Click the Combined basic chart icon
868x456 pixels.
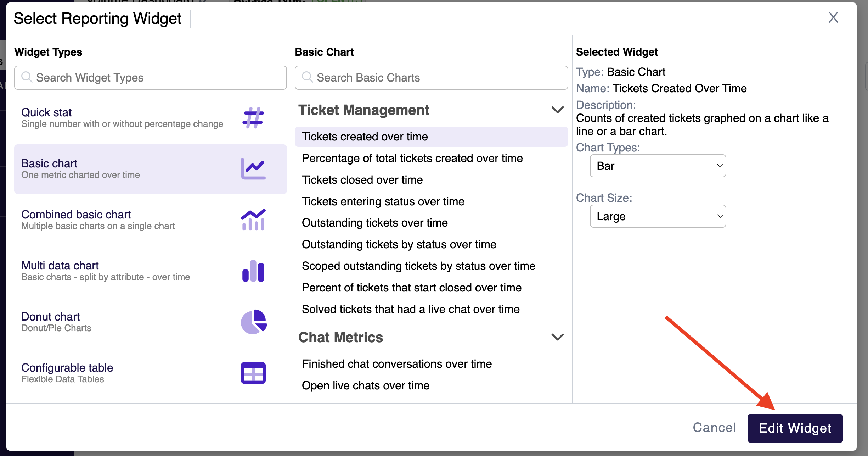[x=253, y=220]
